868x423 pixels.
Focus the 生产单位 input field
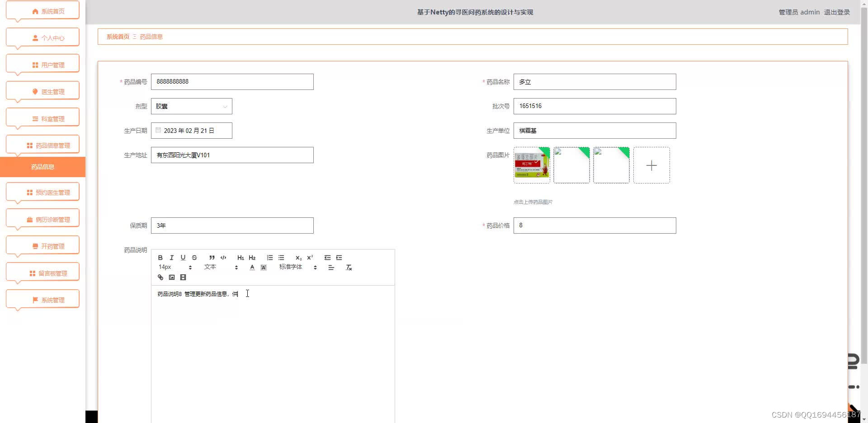click(595, 131)
